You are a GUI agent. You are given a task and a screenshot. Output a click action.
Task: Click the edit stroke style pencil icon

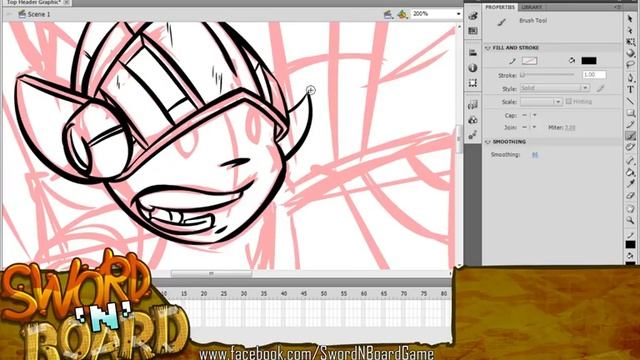coord(600,88)
